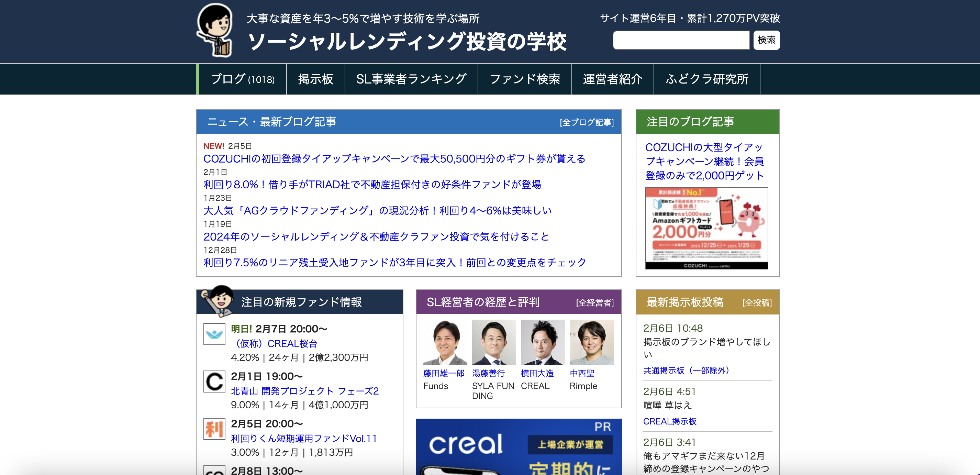The height and width of the screenshot is (475, 980).
Task: Open featured COZUCHIの大型タイアップキャンペーン継続 article
Action: 704,162
